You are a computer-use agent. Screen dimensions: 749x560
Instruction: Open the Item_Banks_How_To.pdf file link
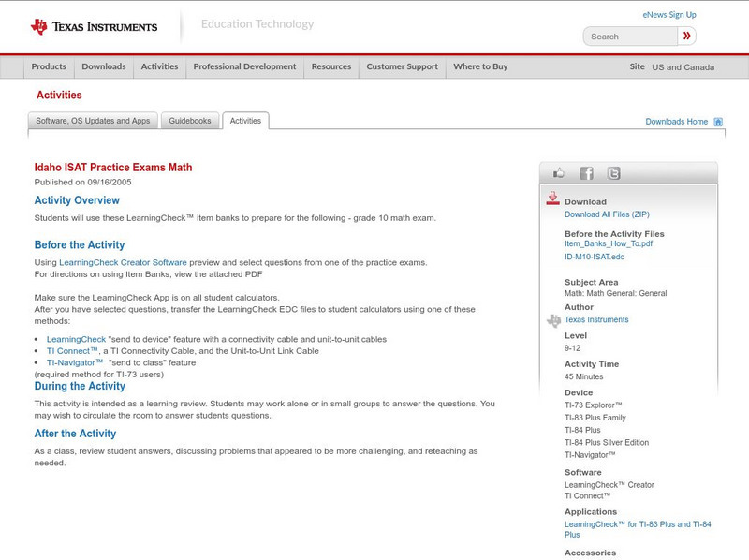click(x=608, y=243)
